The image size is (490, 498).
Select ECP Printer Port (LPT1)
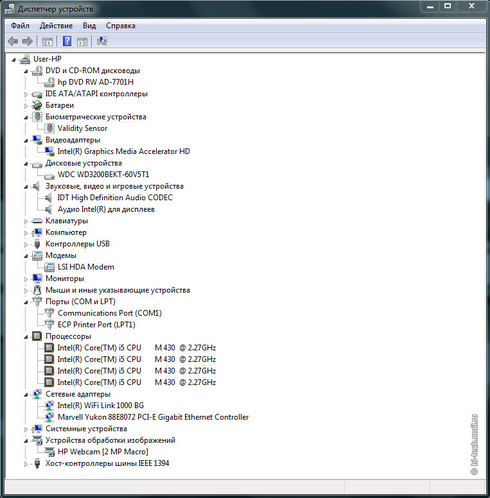tap(96, 325)
